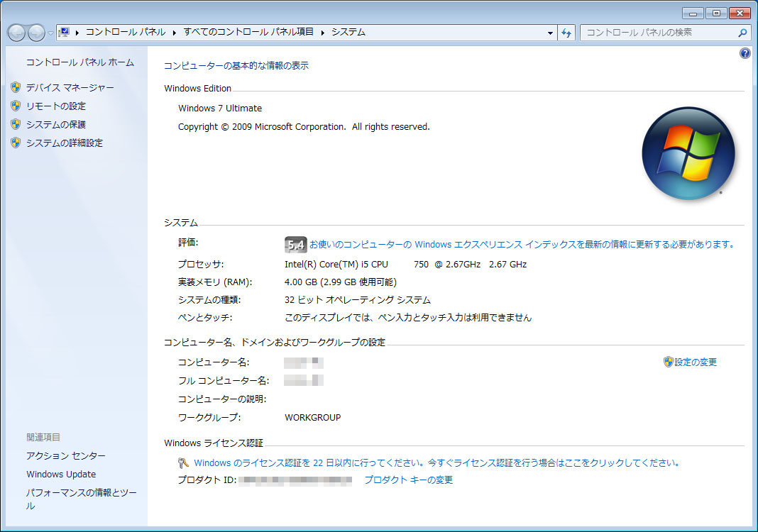Open the Windows のライセンス認証を 22 日以内 activation link
This screenshot has height=532, width=758.
click(437, 463)
